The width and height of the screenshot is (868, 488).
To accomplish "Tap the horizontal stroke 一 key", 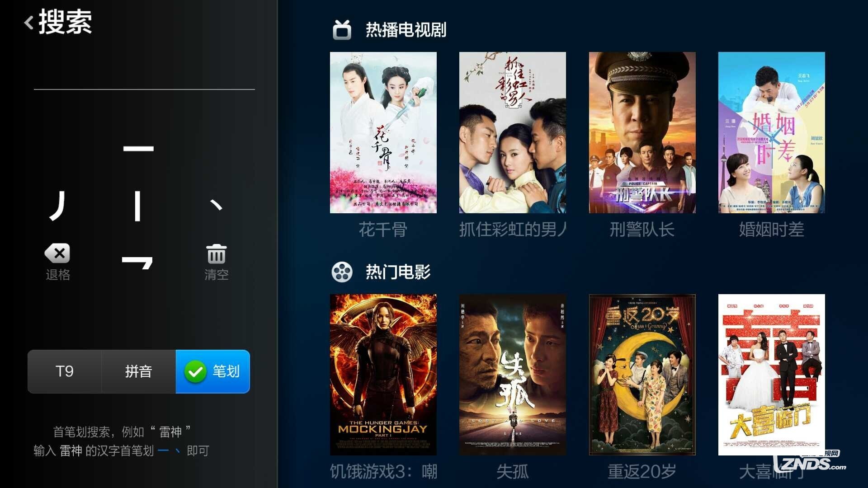I will point(138,148).
